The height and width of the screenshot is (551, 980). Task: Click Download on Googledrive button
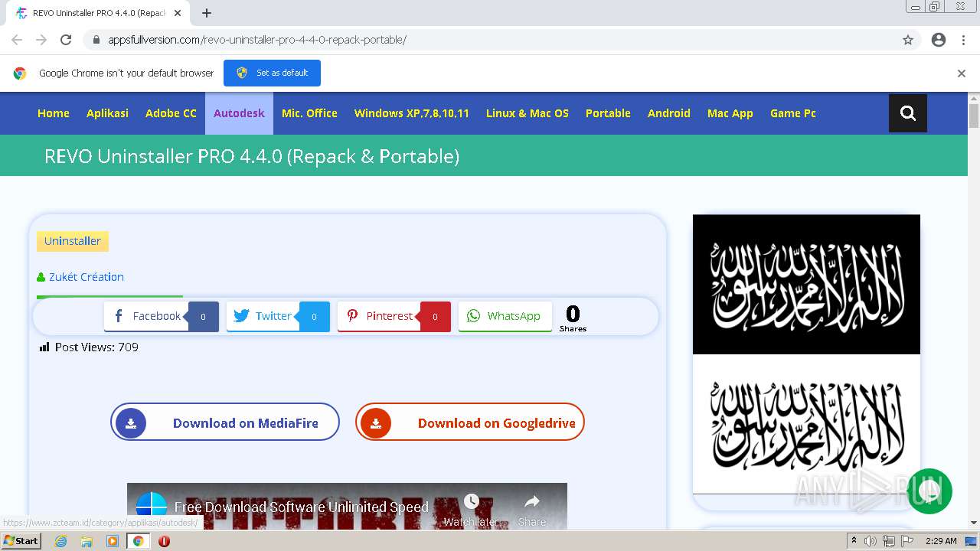[470, 422]
